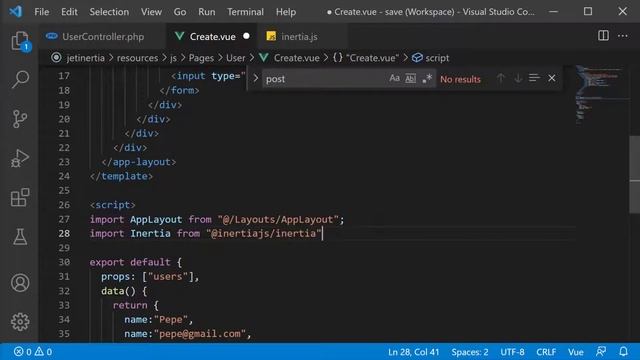The image size is (640, 360).
Task: Click Ln 28, Col 41 in status bar
Action: pos(413,351)
